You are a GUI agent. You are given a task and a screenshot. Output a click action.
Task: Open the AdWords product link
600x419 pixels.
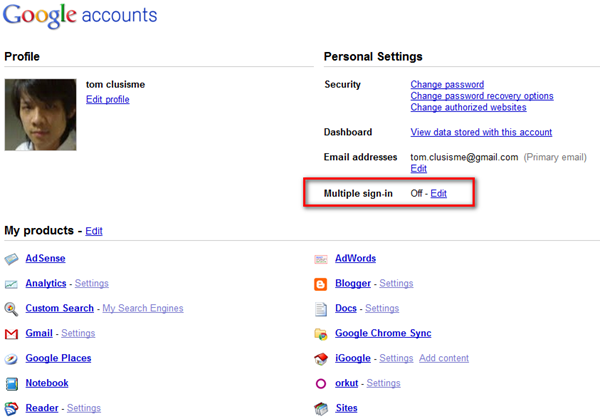[x=355, y=258]
